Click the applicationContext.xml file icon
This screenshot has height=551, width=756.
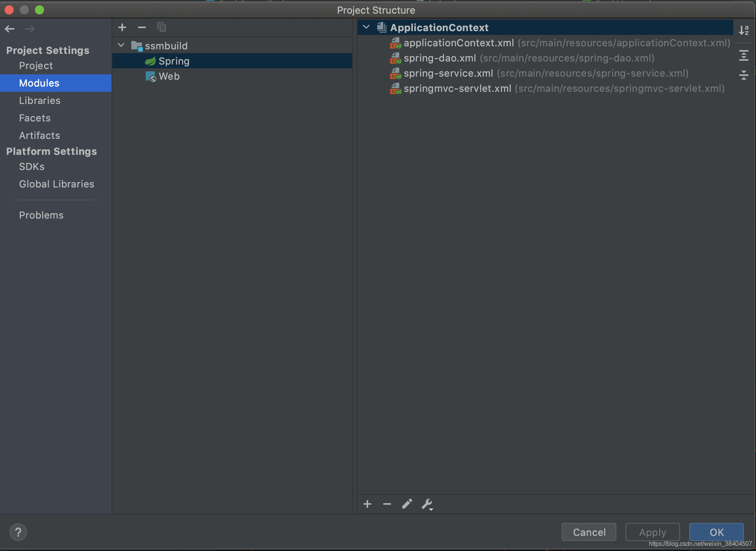coord(395,43)
